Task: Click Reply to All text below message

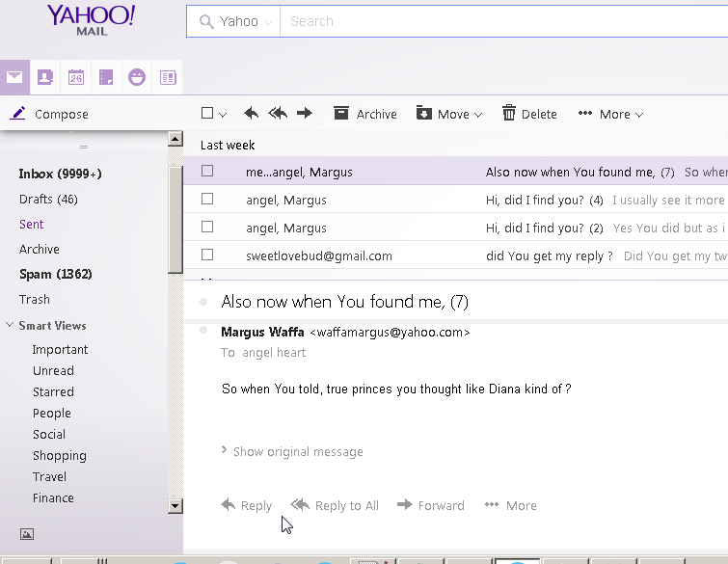Action: [347, 505]
